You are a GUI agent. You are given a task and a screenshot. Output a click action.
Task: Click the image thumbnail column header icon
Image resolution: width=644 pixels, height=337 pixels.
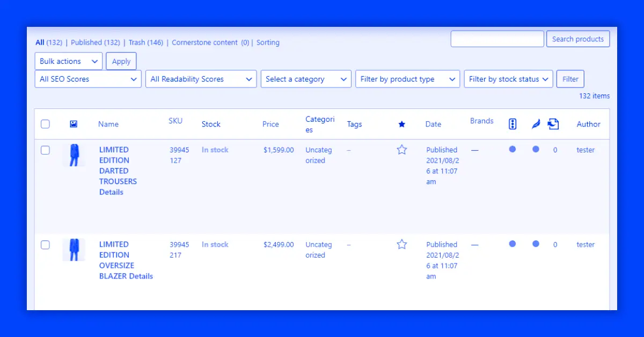[74, 124]
